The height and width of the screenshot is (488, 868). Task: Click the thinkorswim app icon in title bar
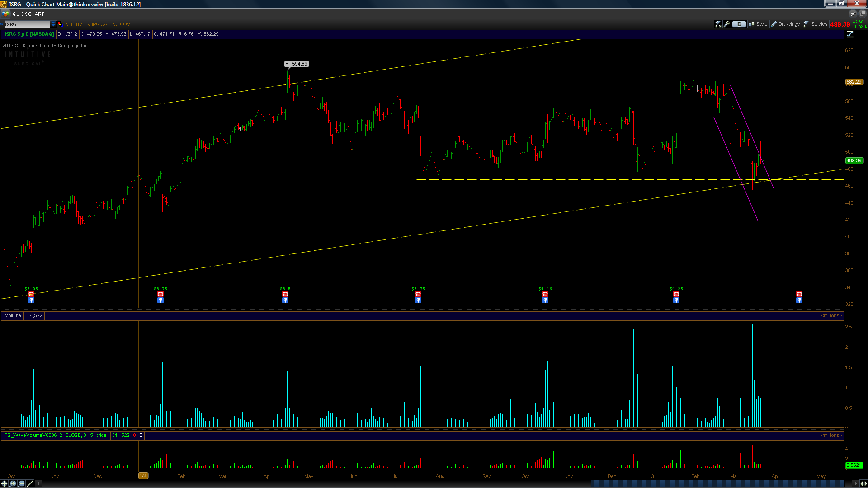click(x=4, y=4)
